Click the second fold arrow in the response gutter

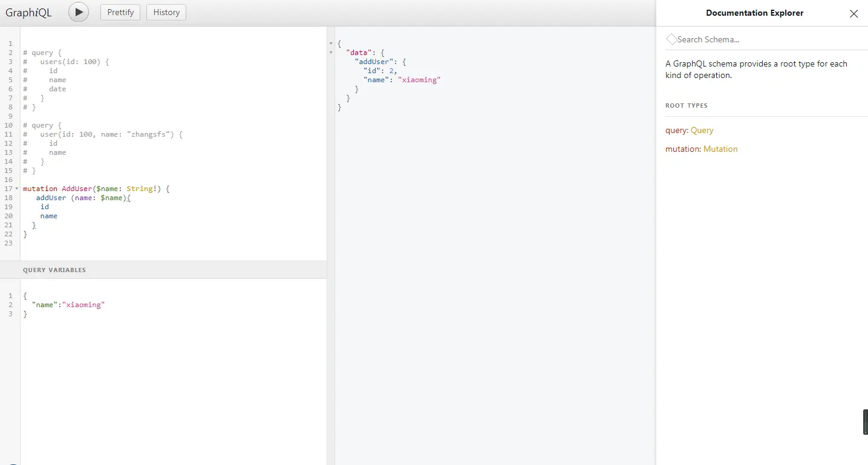pos(330,53)
